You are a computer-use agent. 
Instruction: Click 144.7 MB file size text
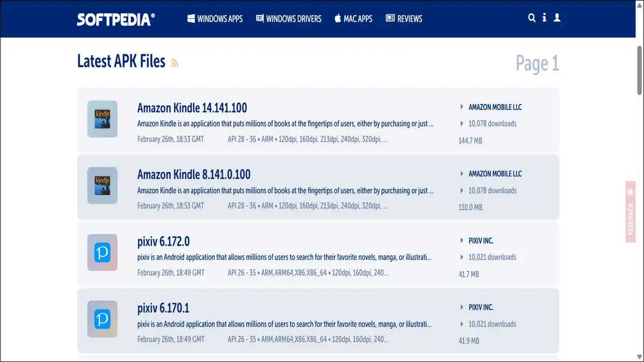[x=470, y=141]
